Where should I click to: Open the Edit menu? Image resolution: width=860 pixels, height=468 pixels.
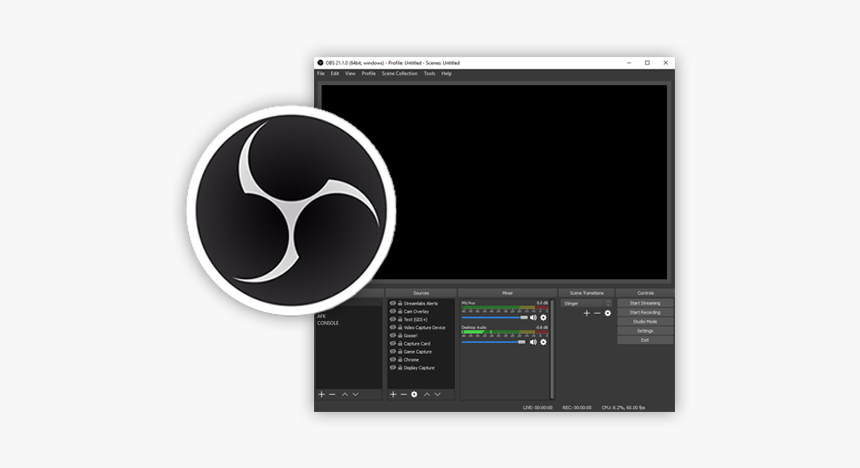click(335, 74)
